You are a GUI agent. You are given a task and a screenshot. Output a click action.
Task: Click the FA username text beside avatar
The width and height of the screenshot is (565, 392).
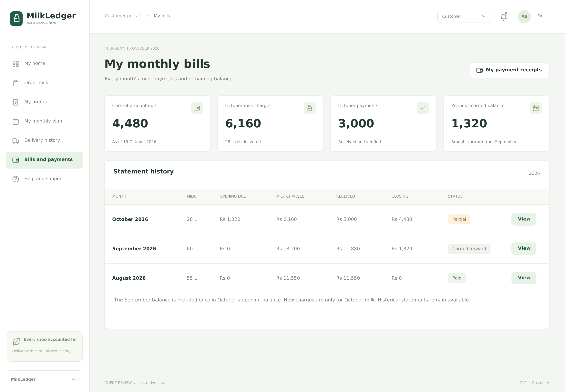pos(540,16)
